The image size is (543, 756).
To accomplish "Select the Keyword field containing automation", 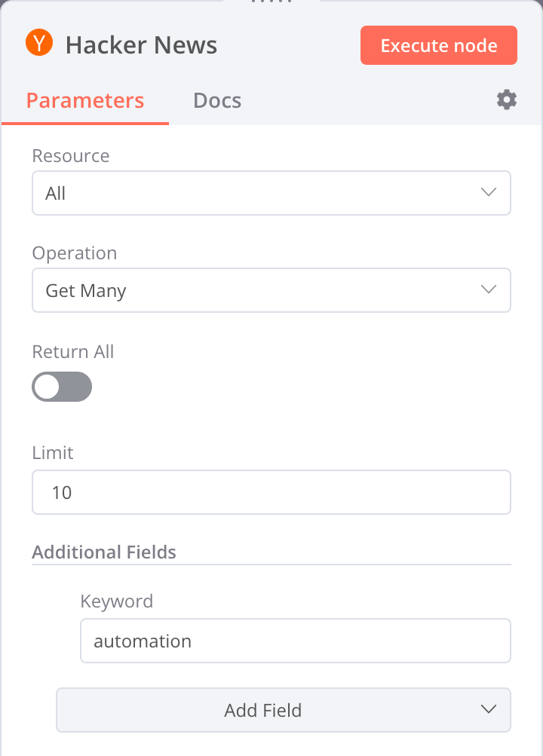I will click(x=295, y=641).
